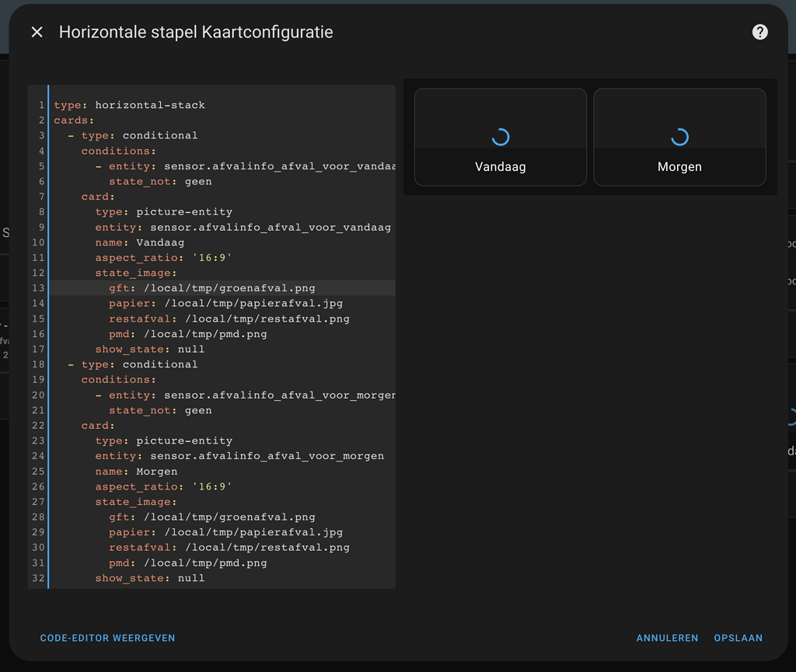Click line number 17 in the gutter
796x672 pixels.
[38, 350]
